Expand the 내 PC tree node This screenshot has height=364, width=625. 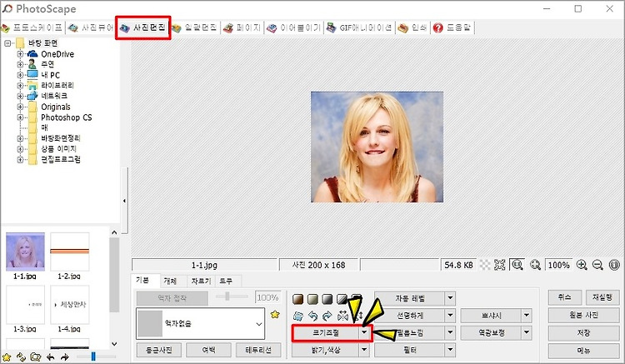(x=20, y=75)
